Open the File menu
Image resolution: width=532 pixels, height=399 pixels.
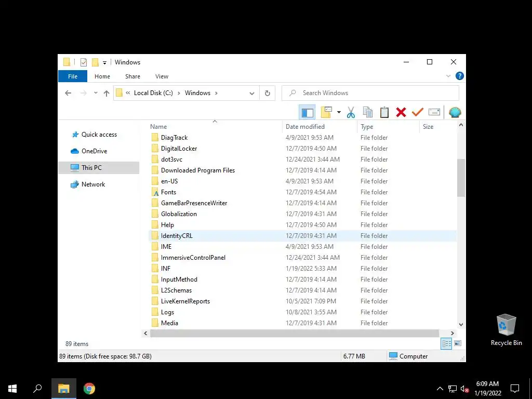click(x=73, y=76)
